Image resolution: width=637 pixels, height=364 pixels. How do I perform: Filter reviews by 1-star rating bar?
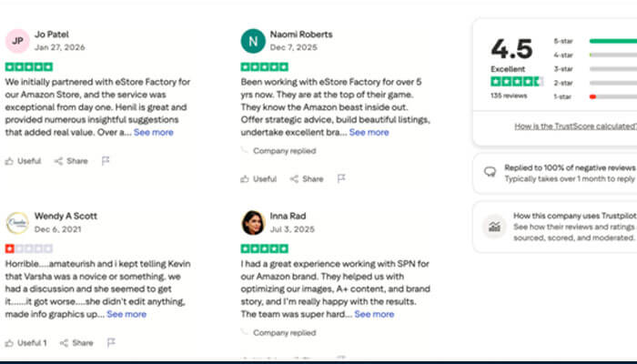(612, 96)
